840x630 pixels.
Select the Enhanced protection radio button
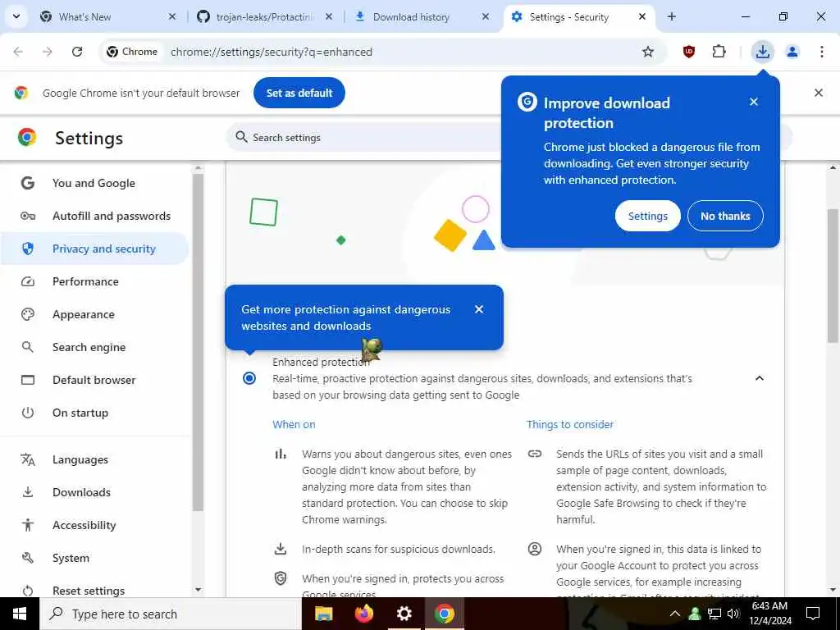[249, 378]
